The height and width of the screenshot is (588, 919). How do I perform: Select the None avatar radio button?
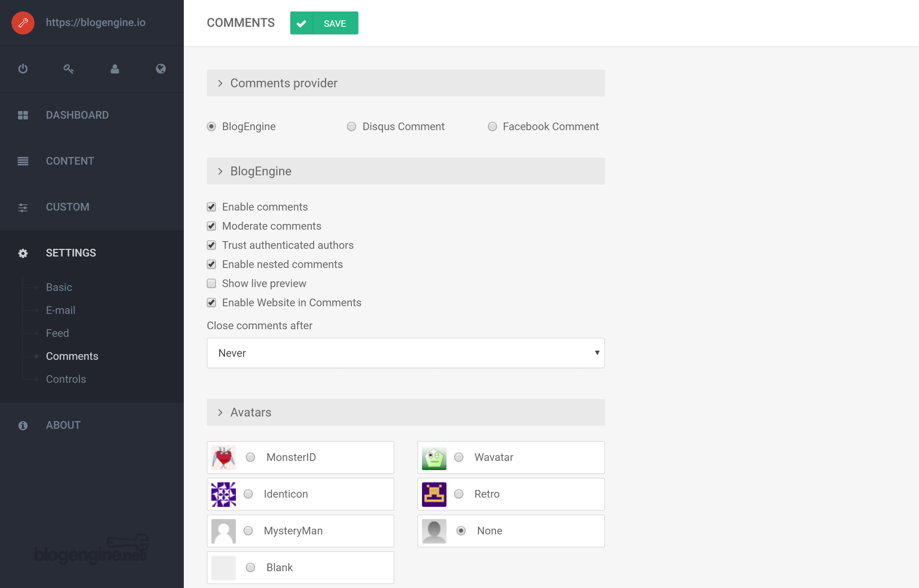click(x=461, y=531)
